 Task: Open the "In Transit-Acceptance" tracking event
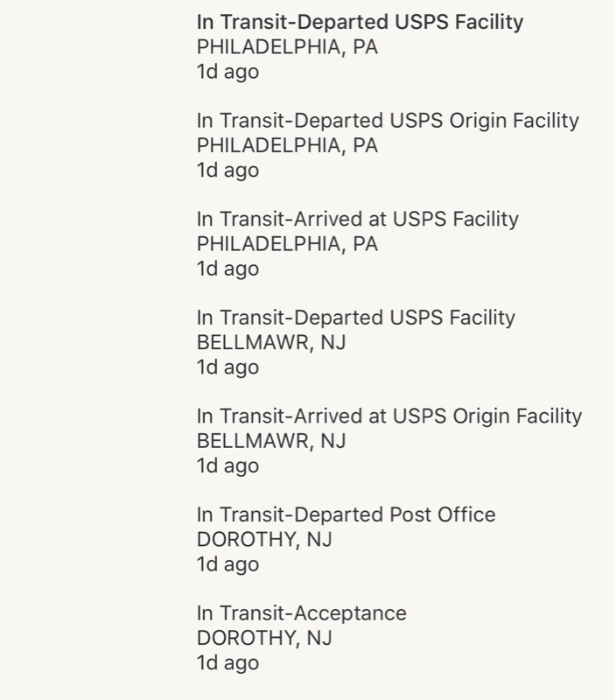(x=301, y=613)
